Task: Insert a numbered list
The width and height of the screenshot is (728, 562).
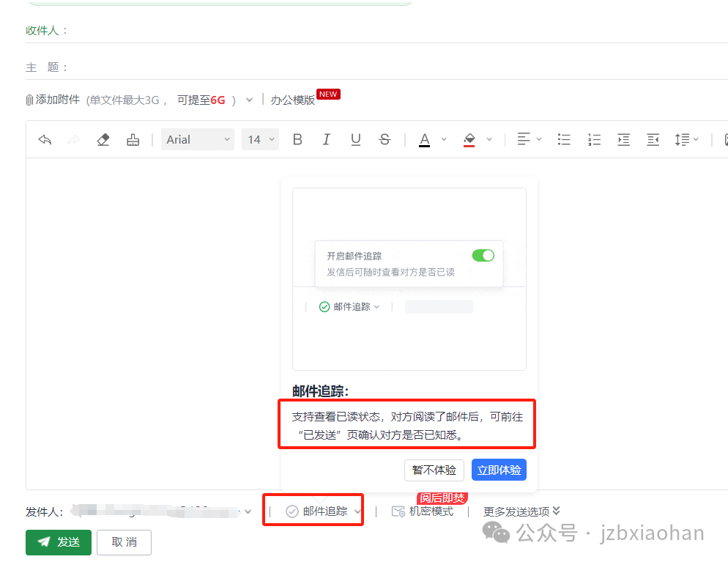Action: coord(594,139)
